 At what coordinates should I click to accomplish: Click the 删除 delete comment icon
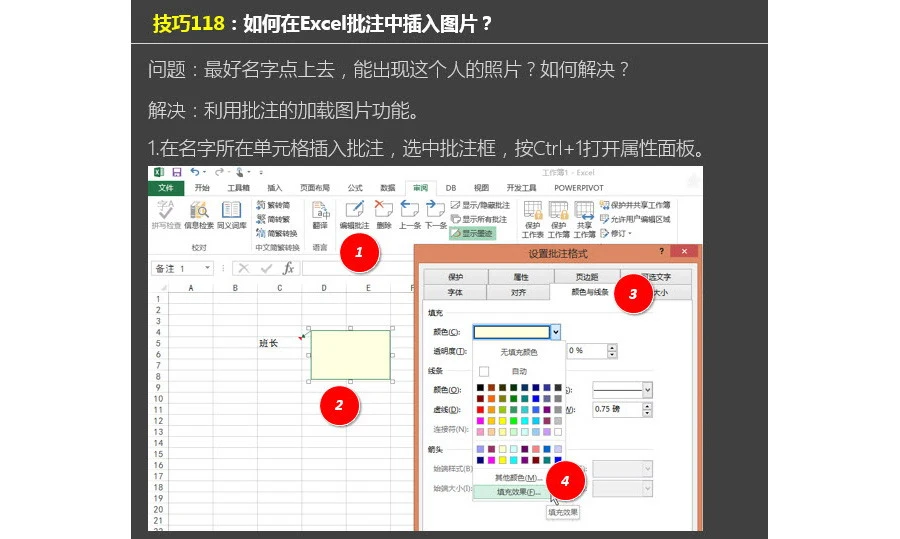(383, 215)
